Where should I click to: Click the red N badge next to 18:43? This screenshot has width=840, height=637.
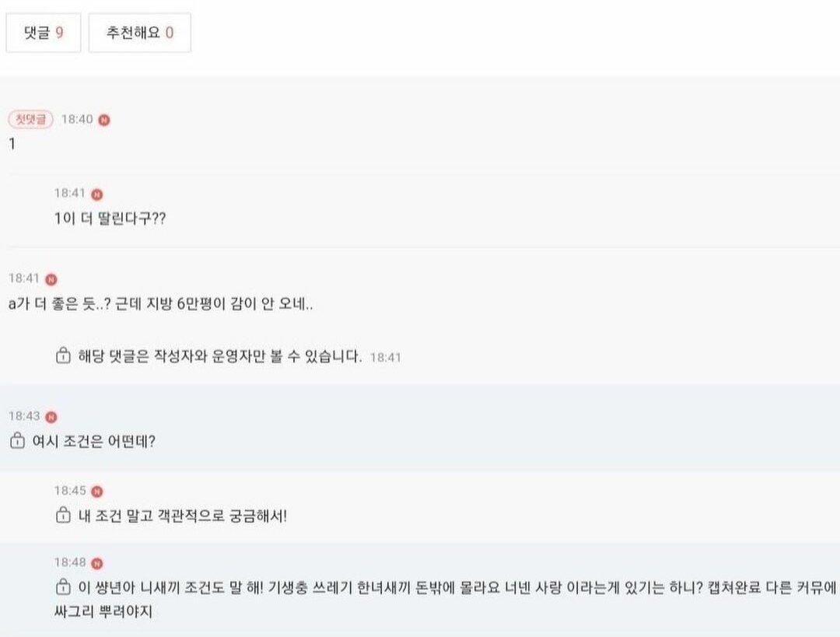click(x=51, y=417)
